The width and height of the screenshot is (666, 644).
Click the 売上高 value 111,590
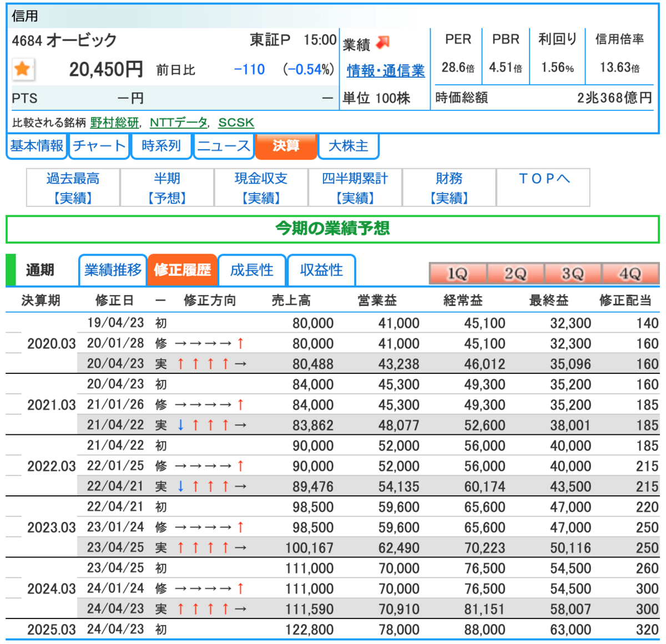tap(309, 610)
